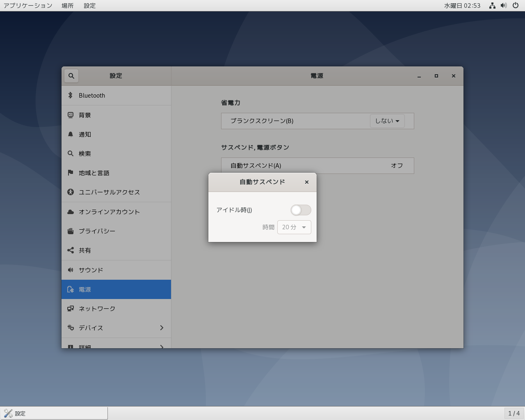Select the Bluetooth icon in sidebar

70,95
